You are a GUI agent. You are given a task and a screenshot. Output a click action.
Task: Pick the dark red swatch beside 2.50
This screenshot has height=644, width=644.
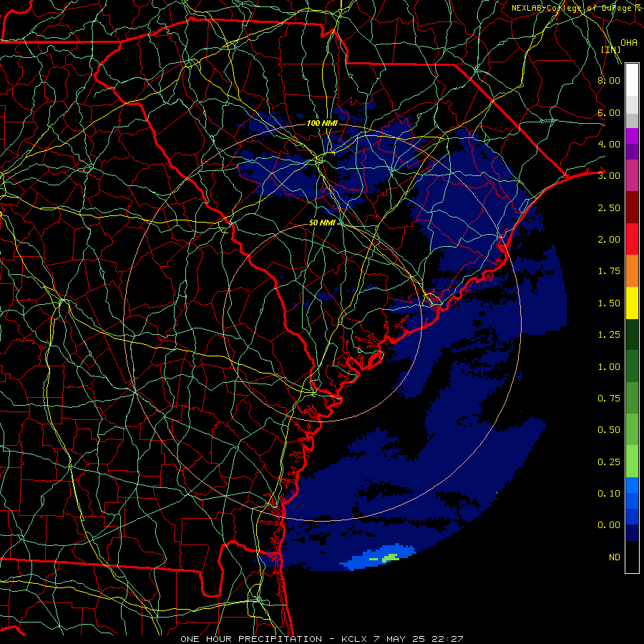[632, 208]
